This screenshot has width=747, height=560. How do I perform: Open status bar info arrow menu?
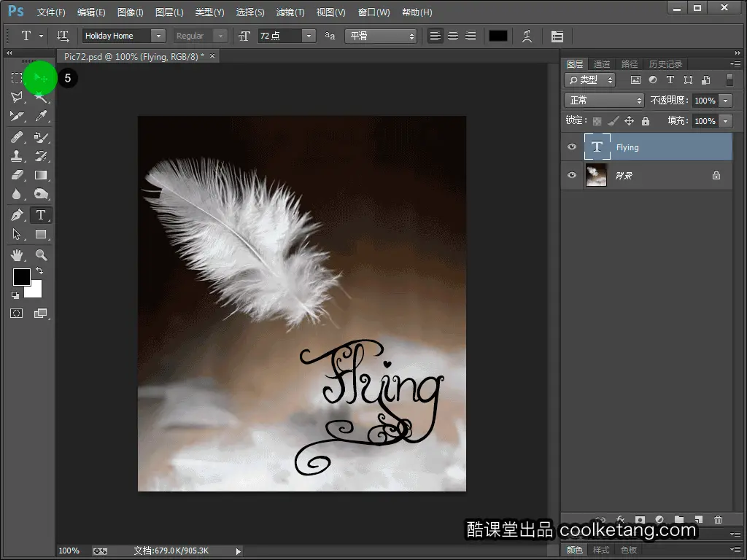coord(239,551)
